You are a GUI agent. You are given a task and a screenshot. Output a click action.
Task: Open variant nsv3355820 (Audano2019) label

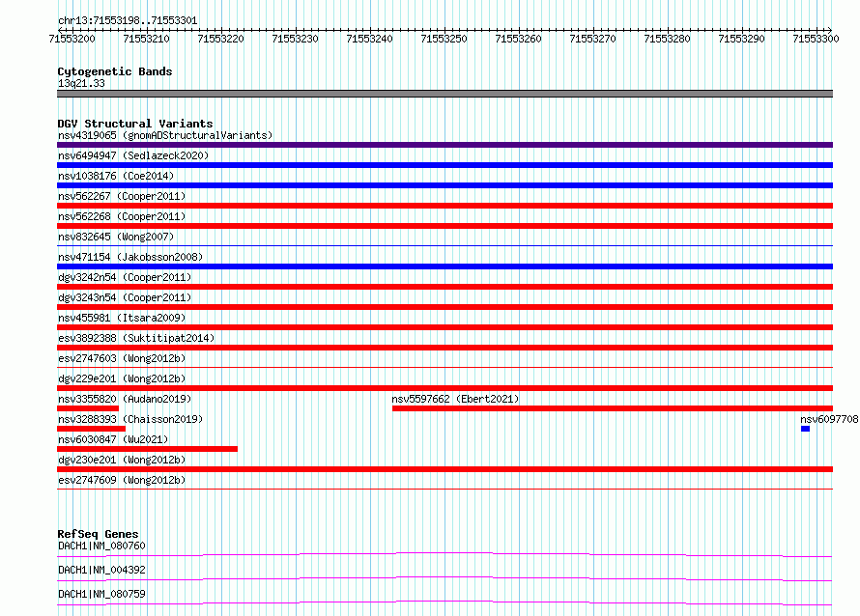point(125,399)
